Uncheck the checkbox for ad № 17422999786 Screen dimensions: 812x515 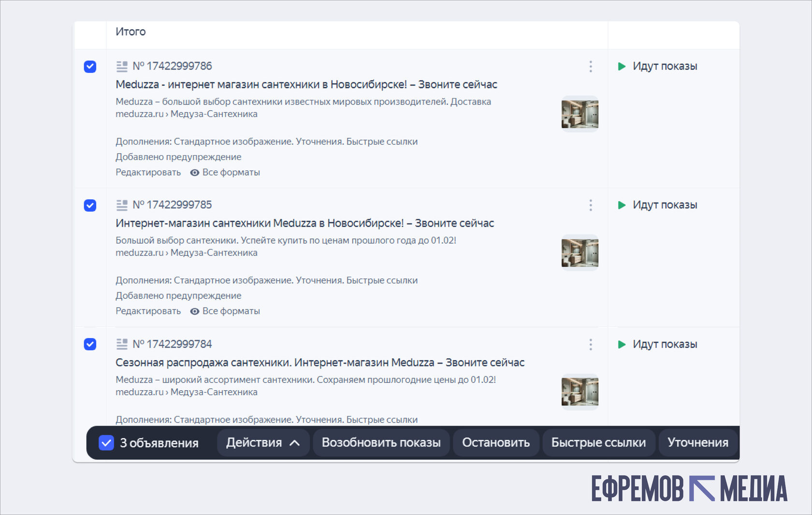tap(90, 67)
